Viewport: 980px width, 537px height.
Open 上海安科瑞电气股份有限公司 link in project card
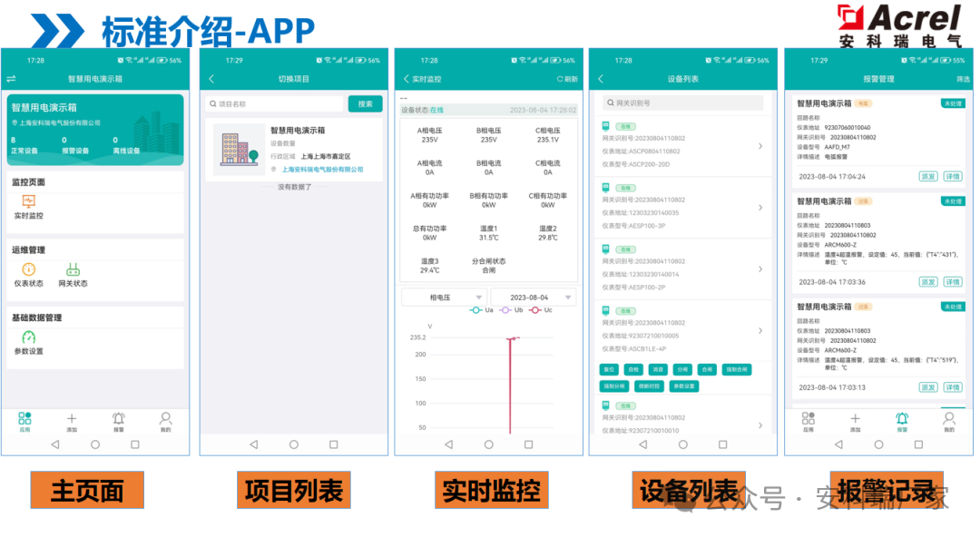322,170
